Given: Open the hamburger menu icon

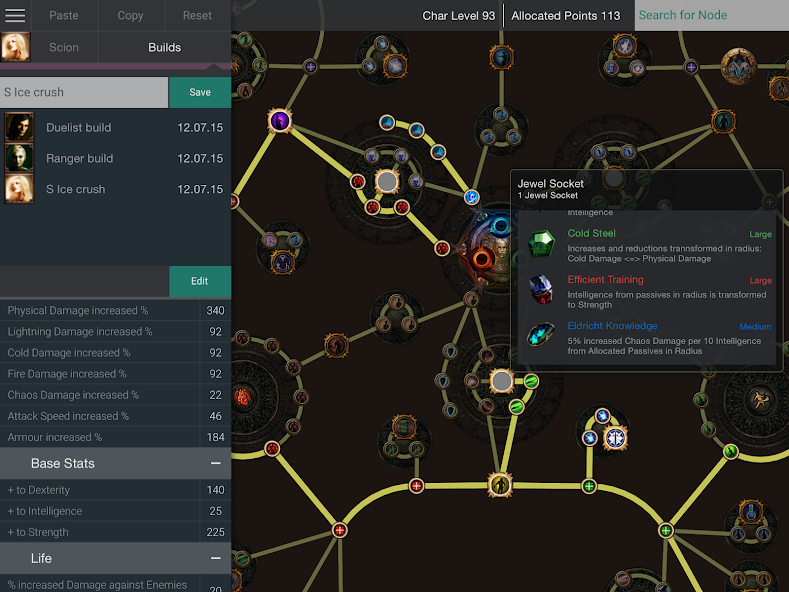Looking at the screenshot, I should [x=15, y=15].
